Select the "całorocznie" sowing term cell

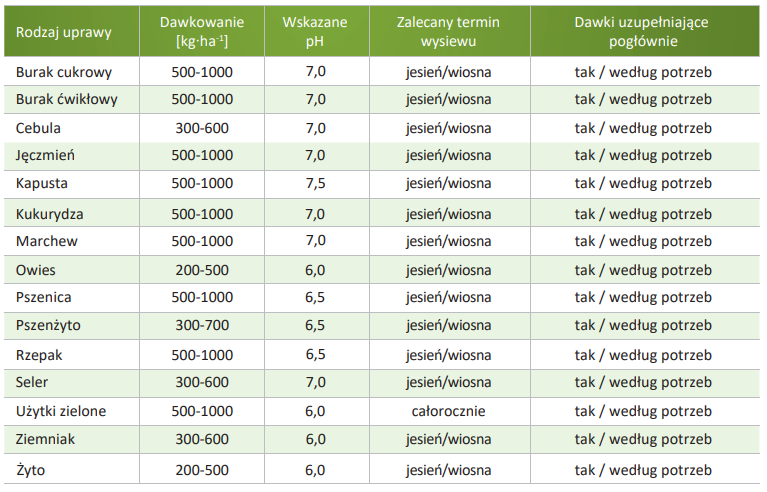click(448, 411)
